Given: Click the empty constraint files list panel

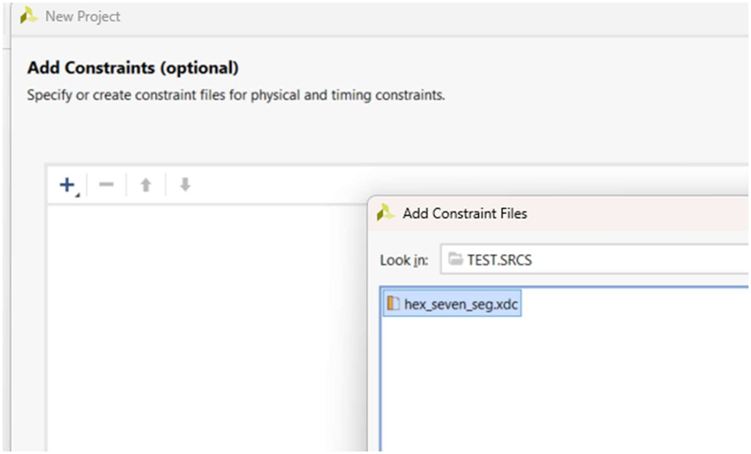Looking at the screenshot, I should coord(200,330).
